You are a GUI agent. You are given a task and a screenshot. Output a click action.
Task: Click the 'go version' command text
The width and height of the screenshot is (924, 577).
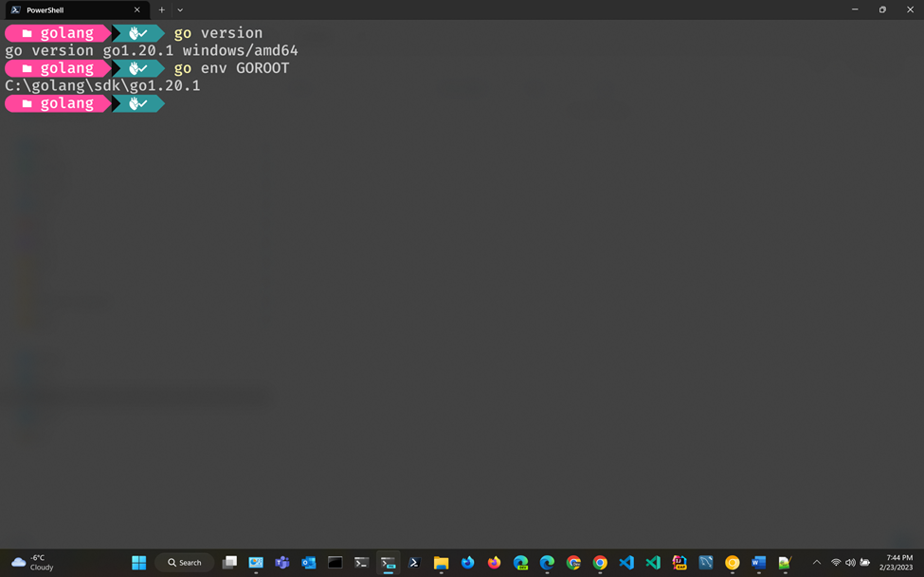[218, 33]
